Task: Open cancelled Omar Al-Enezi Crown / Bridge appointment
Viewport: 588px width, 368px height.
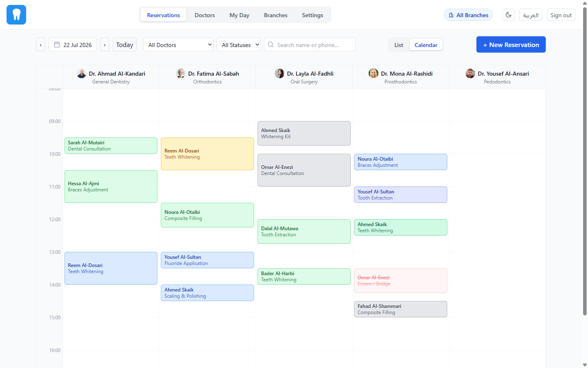Action: pyautogui.click(x=401, y=280)
